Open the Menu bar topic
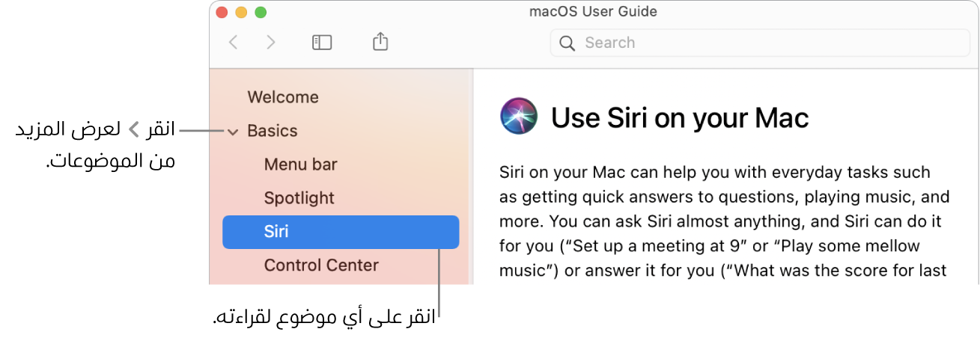 pyautogui.click(x=300, y=165)
